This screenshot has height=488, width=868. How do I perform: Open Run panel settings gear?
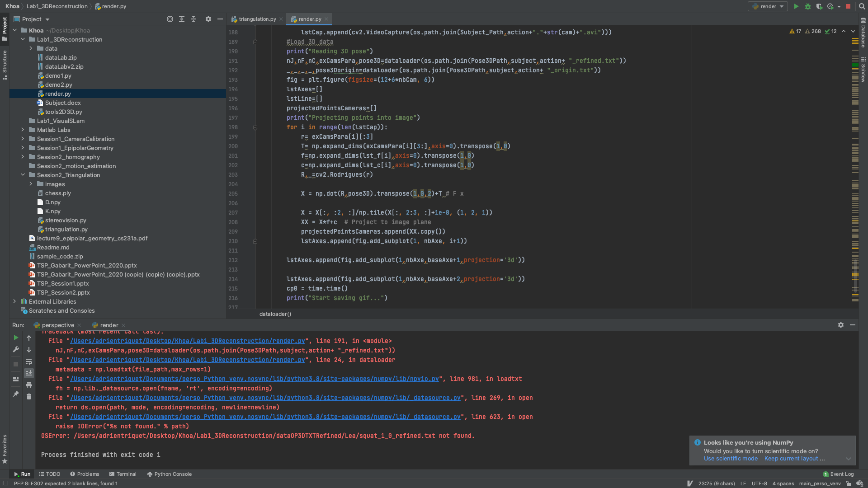[841, 325]
